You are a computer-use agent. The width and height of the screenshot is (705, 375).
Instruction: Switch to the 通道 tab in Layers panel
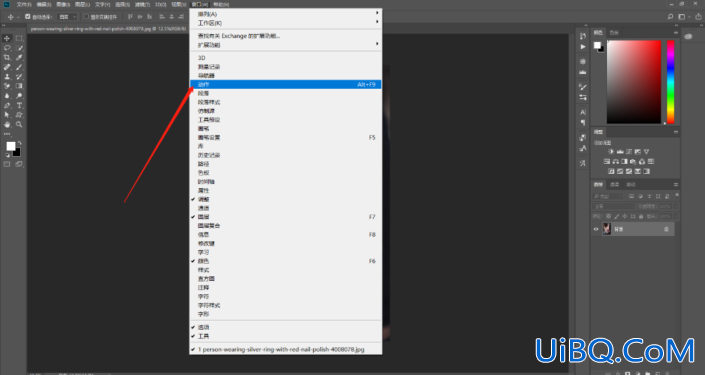[614, 184]
